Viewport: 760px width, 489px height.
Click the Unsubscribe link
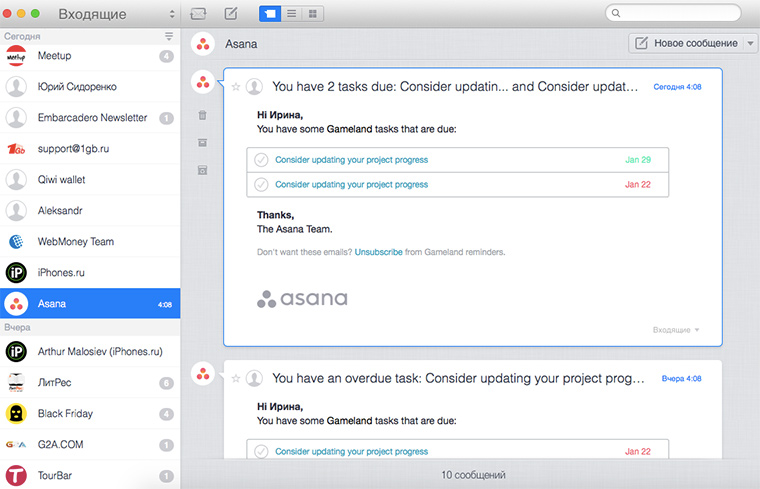click(379, 252)
